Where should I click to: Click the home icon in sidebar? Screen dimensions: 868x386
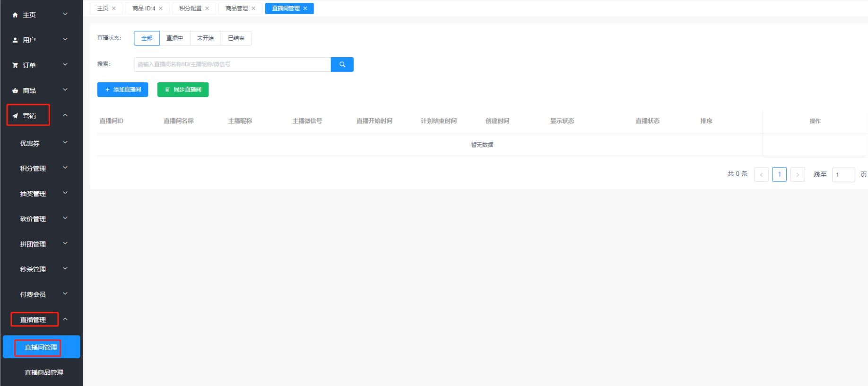tap(15, 15)
